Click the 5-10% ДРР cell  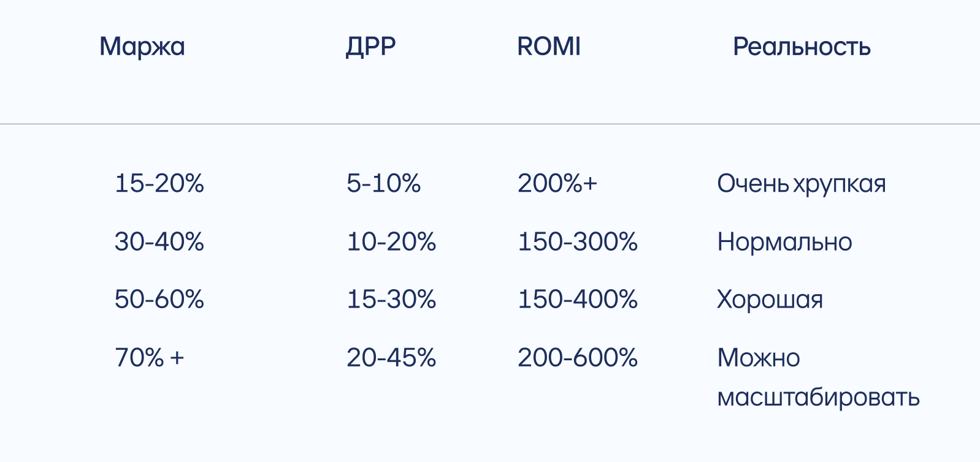(x=383, y=183)
